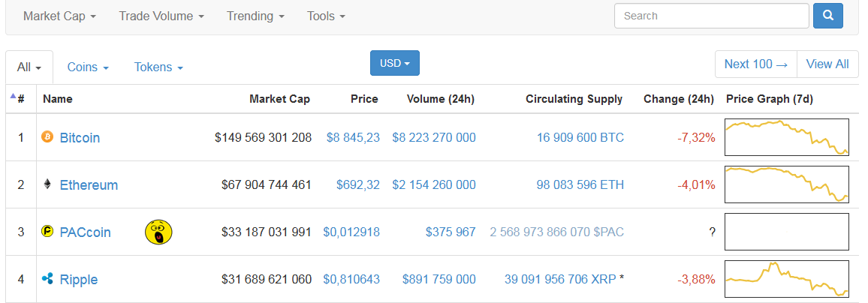Sort by Circulating Supply column header
Viewport: 868px width, 303px height.
point(574,99)
